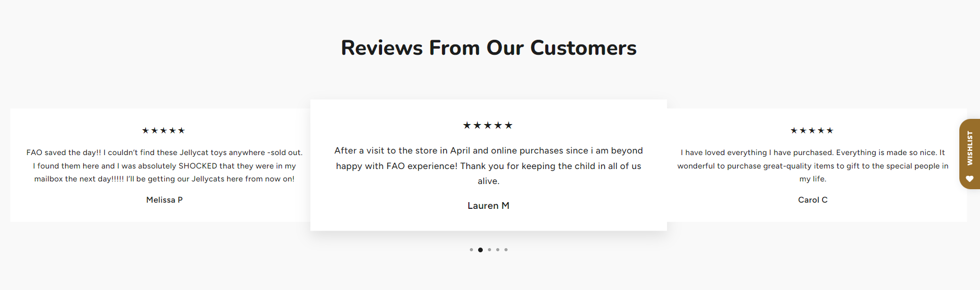The width and height of the screenshot is (980, 290).
Task: Click the five-star rating above Melissa's review
Action: click(163, 131)
